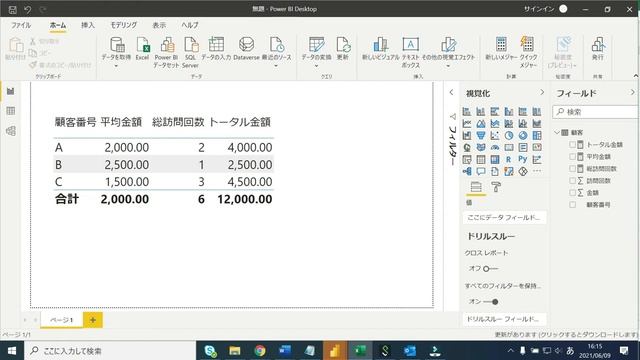Click クイックメジャー in the ribbon
The image size is (640, 360).
pyautogui.click(x=528, y=52)
